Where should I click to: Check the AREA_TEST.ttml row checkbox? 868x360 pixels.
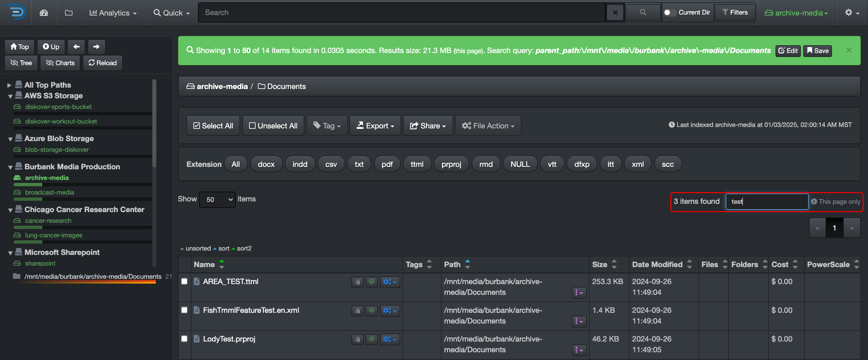point(185,281)
